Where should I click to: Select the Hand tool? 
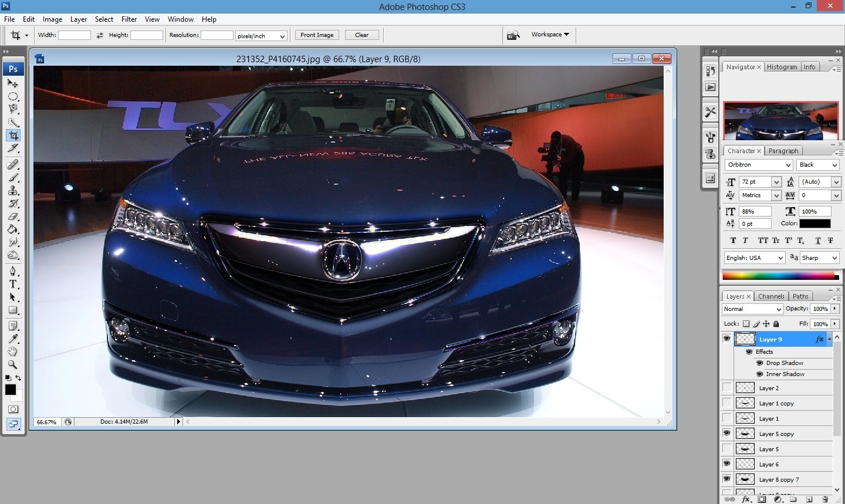coord(12,351)
